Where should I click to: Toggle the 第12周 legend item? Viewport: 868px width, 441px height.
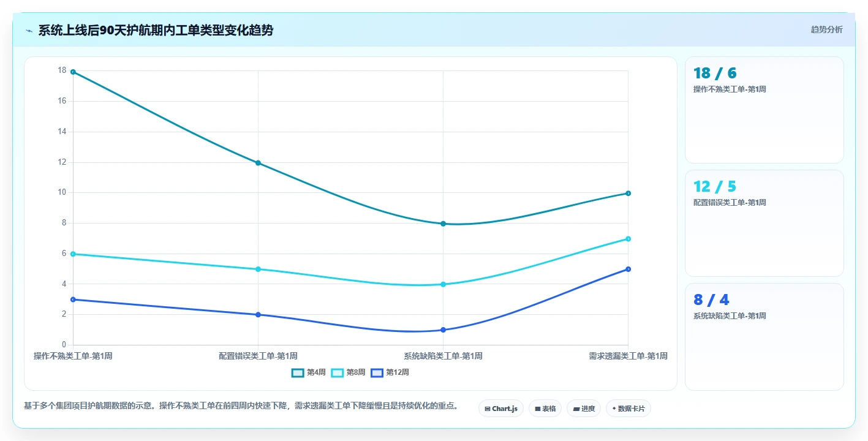[390, 372]
